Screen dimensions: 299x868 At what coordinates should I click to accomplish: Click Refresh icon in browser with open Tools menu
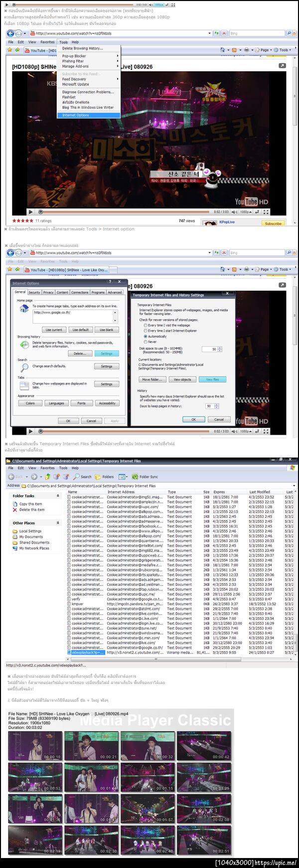click(216, 33)
